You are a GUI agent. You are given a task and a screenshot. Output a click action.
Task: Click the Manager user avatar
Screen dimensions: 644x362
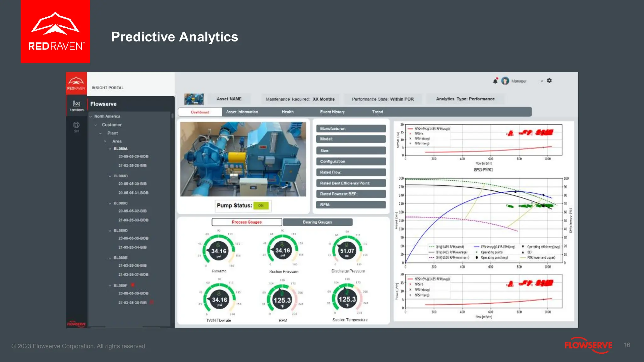505,81
